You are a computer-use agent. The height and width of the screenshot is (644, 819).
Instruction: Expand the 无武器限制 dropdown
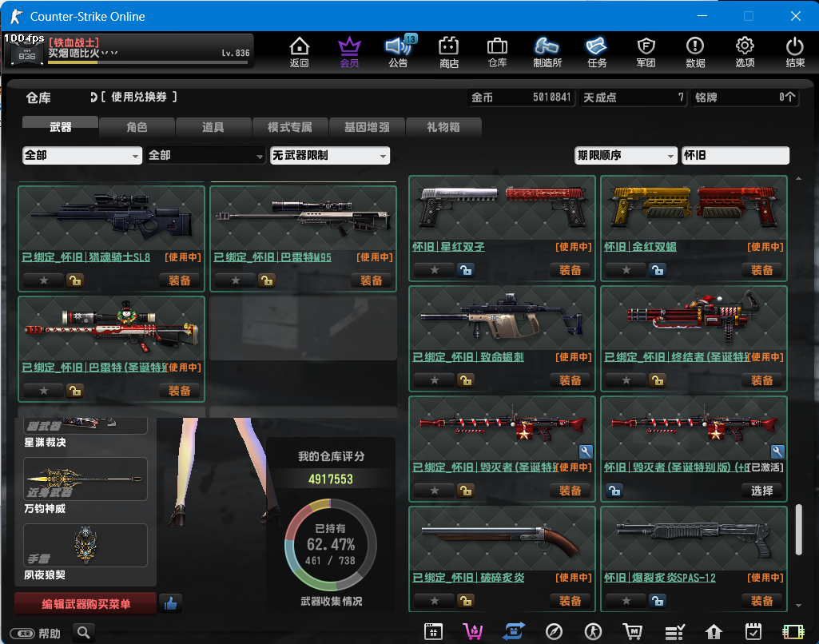(x=330, y=155)
